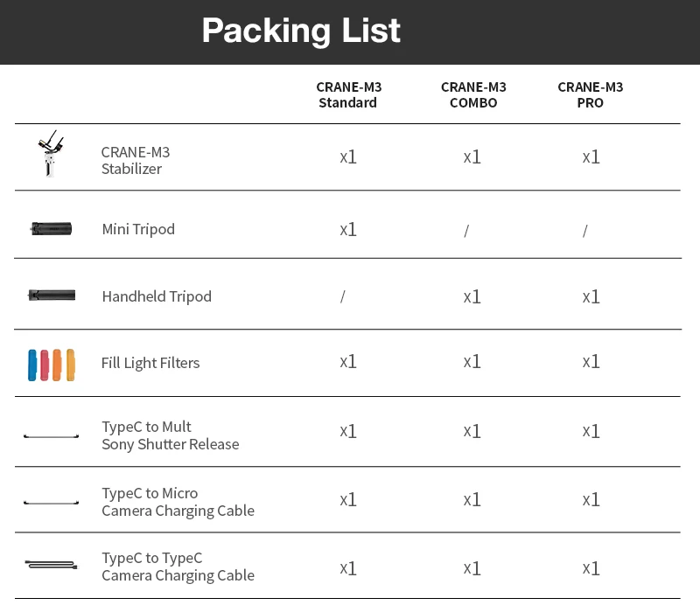Click the Mini Tripod label text
700x612 pixels.
(x=138, y=229)
